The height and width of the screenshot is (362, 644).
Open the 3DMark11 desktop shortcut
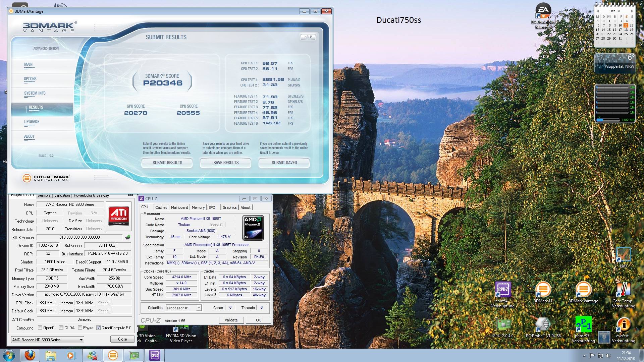point(543,290)
